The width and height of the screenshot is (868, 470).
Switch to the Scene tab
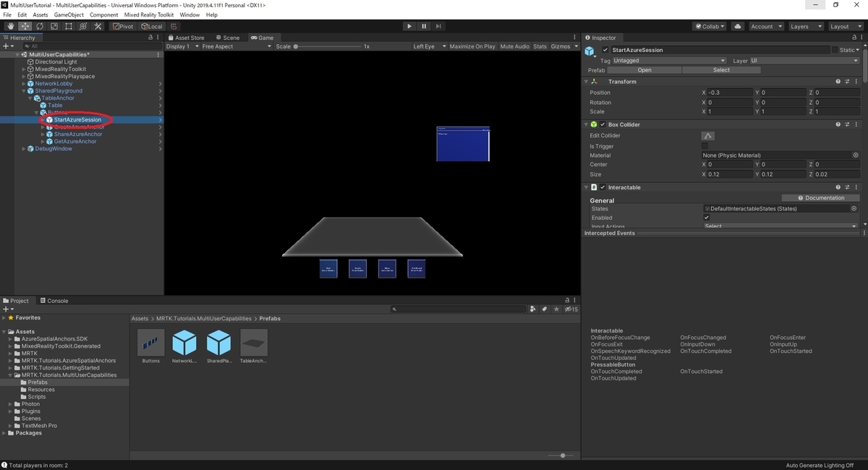227,38
